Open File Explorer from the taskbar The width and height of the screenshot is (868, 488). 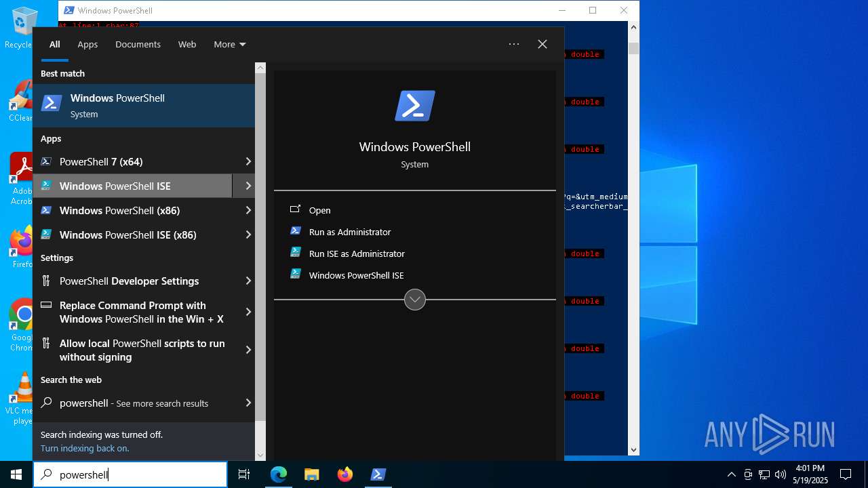tap(311, 474)
